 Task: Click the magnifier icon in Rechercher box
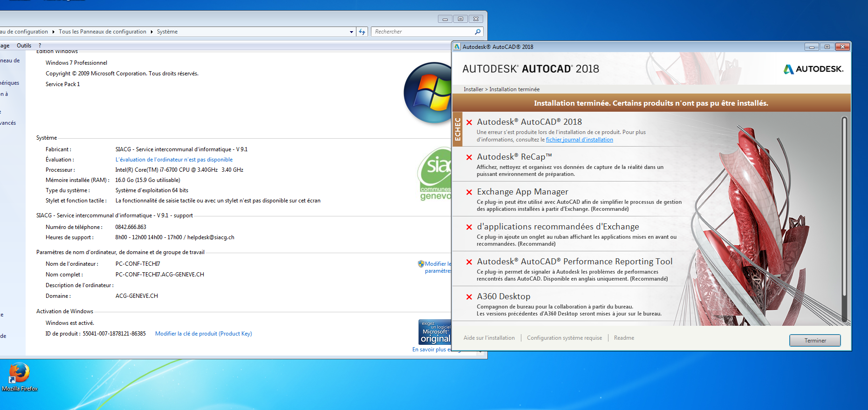click(x=478, y=32)
